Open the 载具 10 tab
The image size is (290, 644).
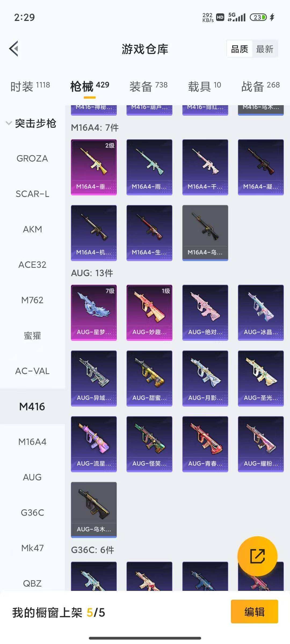[205, 86]
